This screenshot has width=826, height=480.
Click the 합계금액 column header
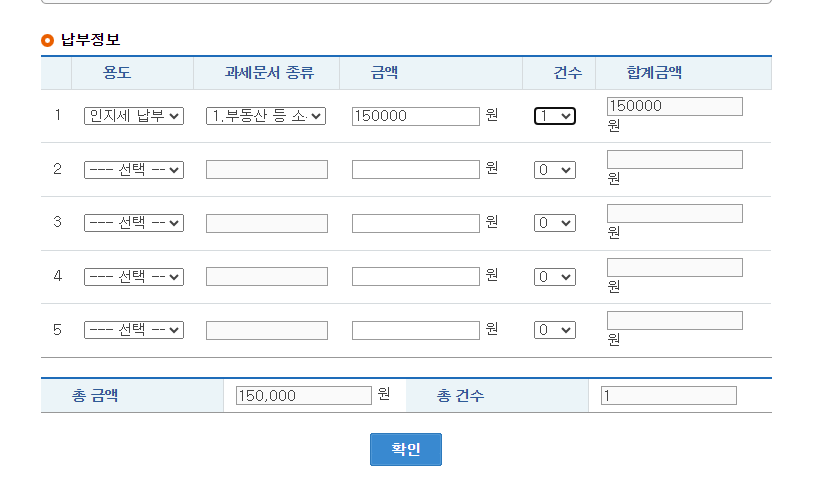[x=654, y=72]
